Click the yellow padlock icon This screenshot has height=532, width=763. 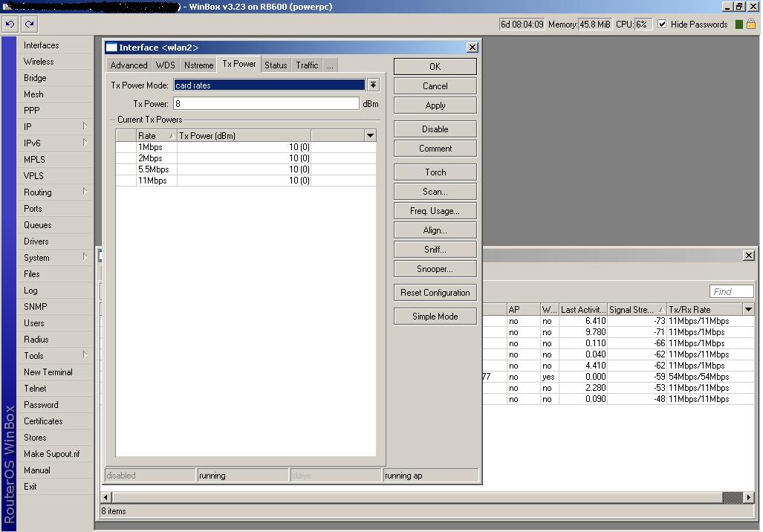coord(751,25)
